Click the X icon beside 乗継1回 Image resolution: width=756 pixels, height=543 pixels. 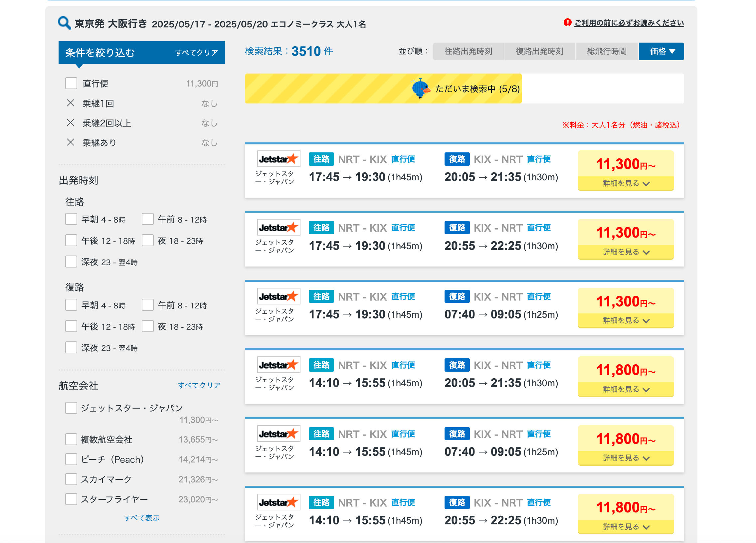tap(70, 103)
